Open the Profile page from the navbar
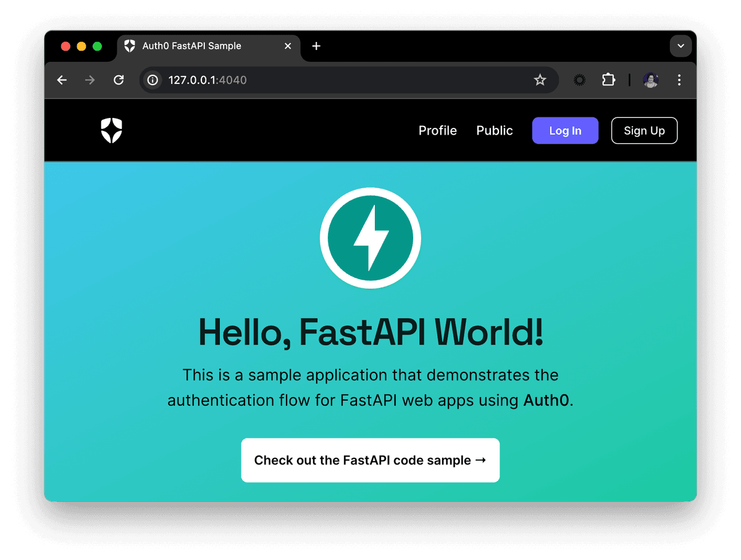Screen dimensions: 741x560 (x=438, y=130)
